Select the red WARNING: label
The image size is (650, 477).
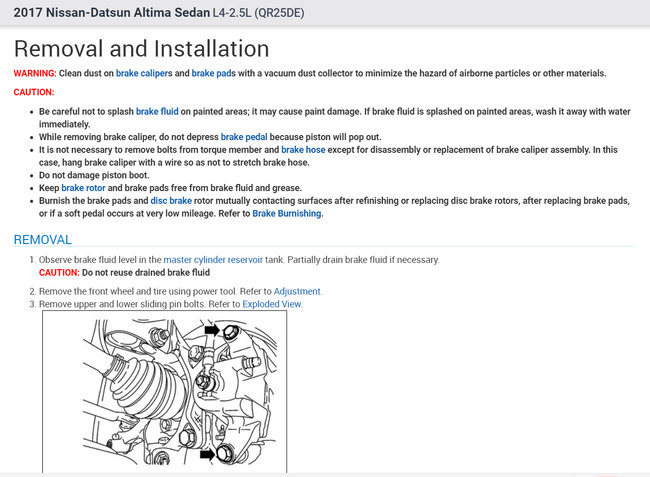pos(35,73)
